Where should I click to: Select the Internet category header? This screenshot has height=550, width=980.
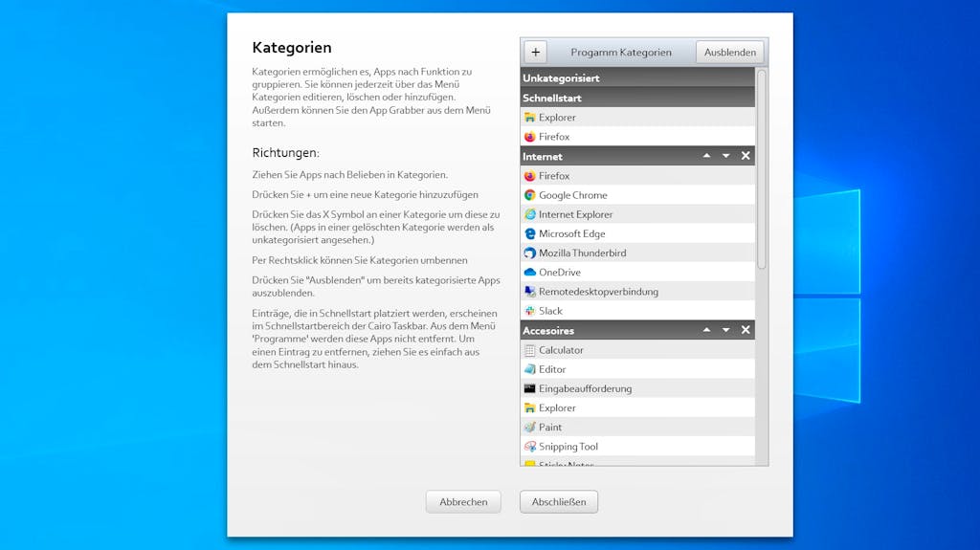(x=637, y=156)
